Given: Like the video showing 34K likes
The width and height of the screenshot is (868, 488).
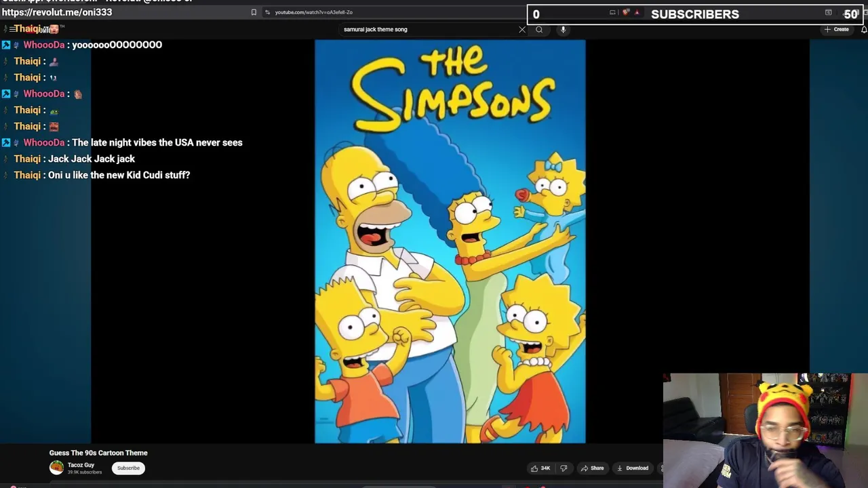Looking at the screenshot, I should 540,468.
